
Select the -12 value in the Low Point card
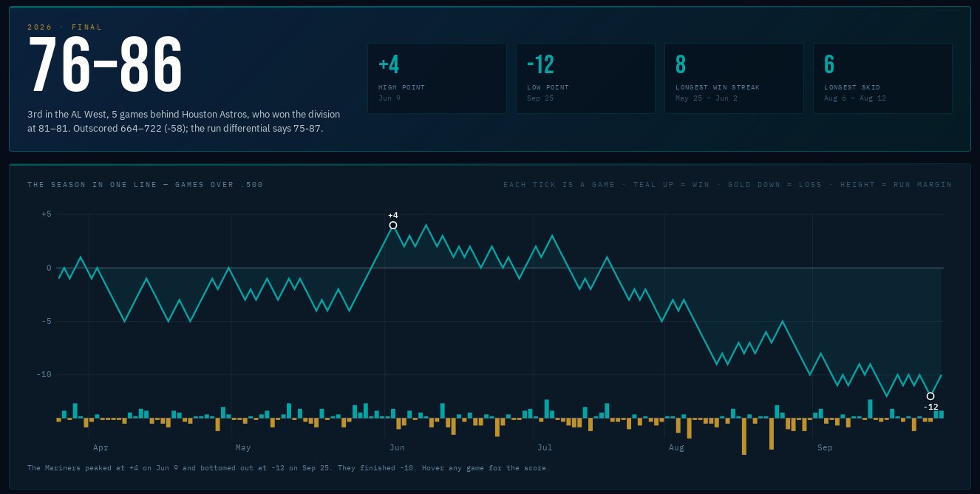[x=540, y=65]
